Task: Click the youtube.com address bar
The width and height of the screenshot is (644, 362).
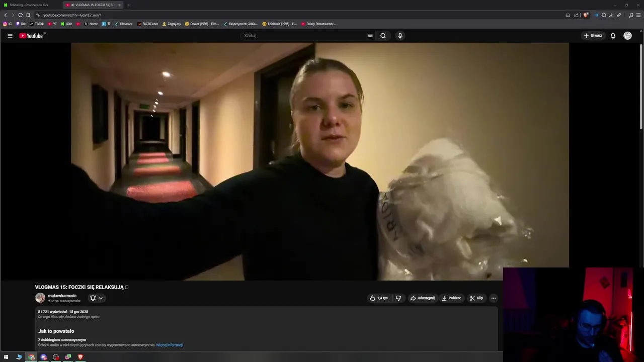Action: 297,15
